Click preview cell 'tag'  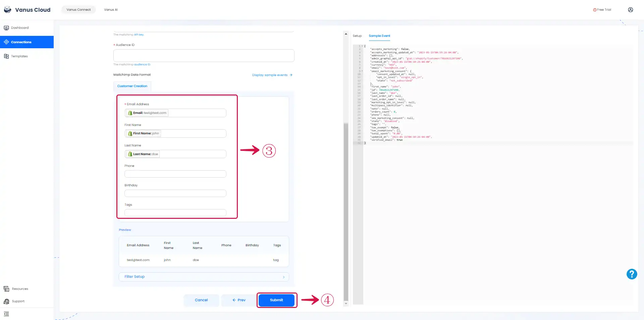tap(276, 260)
